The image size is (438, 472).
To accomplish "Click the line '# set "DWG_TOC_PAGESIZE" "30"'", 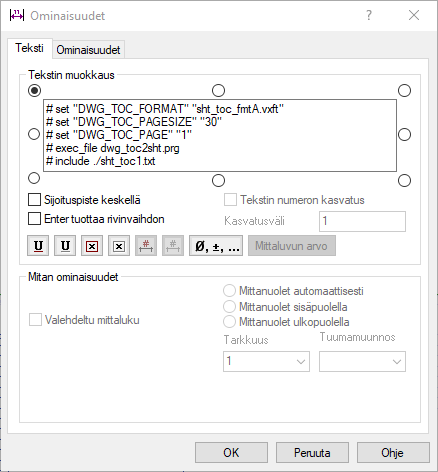I will pos(134,122).
